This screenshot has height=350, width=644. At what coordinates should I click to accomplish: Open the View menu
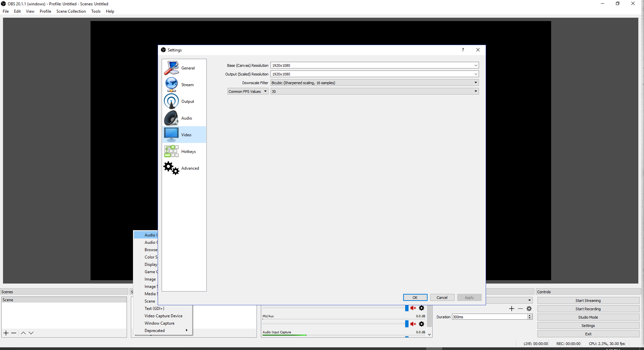click(30, 11)
